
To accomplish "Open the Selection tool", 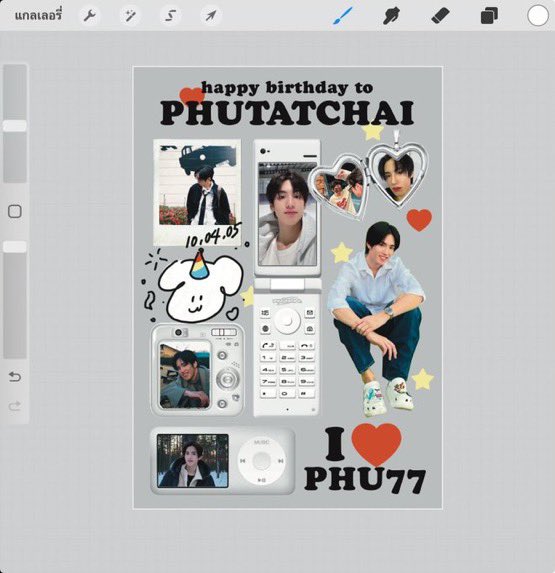I will point(171,16).
